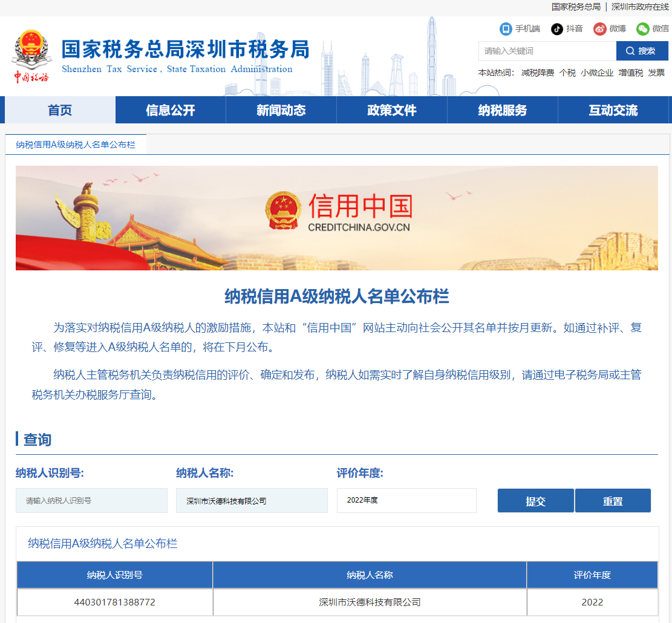Open the Weibo (微博) icon
Image resolution: width=672 pixels, height=623 pixels.
pos(599,28)
